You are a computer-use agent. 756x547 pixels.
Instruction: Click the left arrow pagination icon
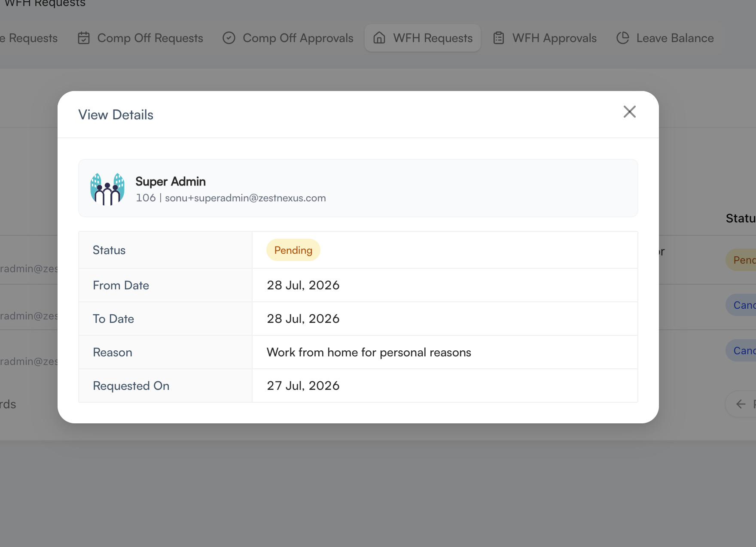pos(741,404)
